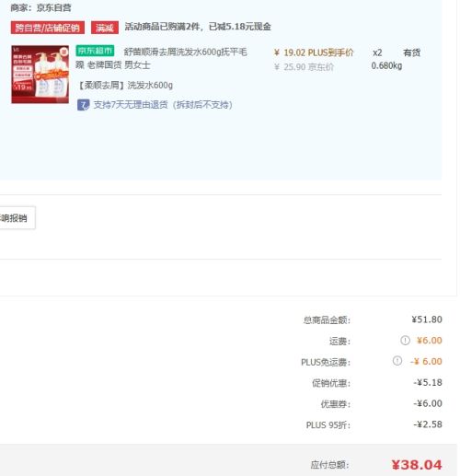Click the ¥25.90 京东价 original price

tap(304, 67)
